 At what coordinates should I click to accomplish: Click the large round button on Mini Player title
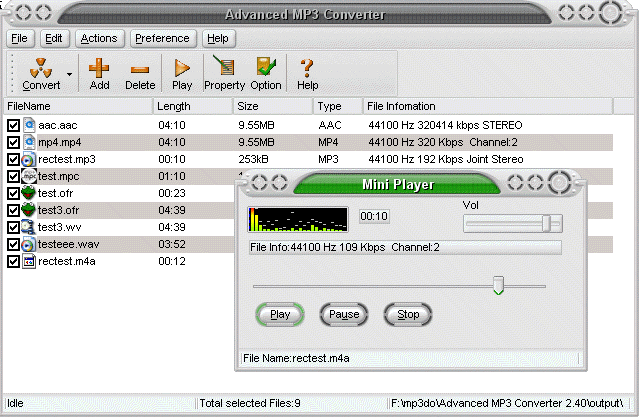[560, 183]
